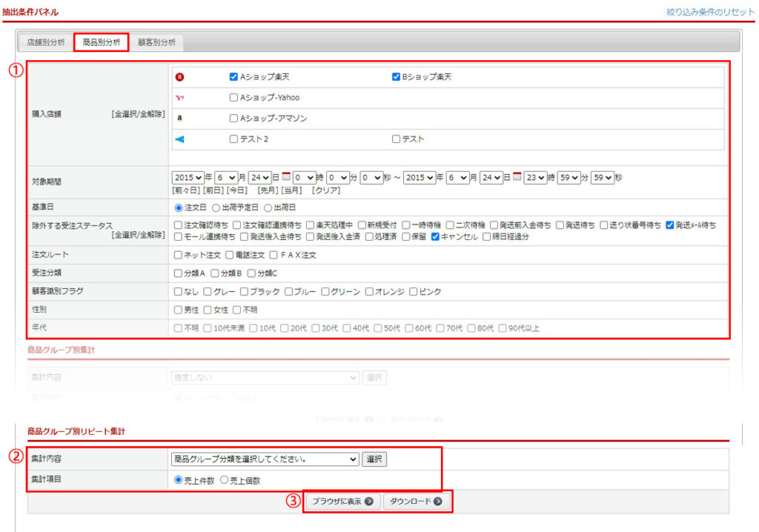Open the start hour dropdown
The width and height of the screenshot is (759, 532).
pos(304,178)
